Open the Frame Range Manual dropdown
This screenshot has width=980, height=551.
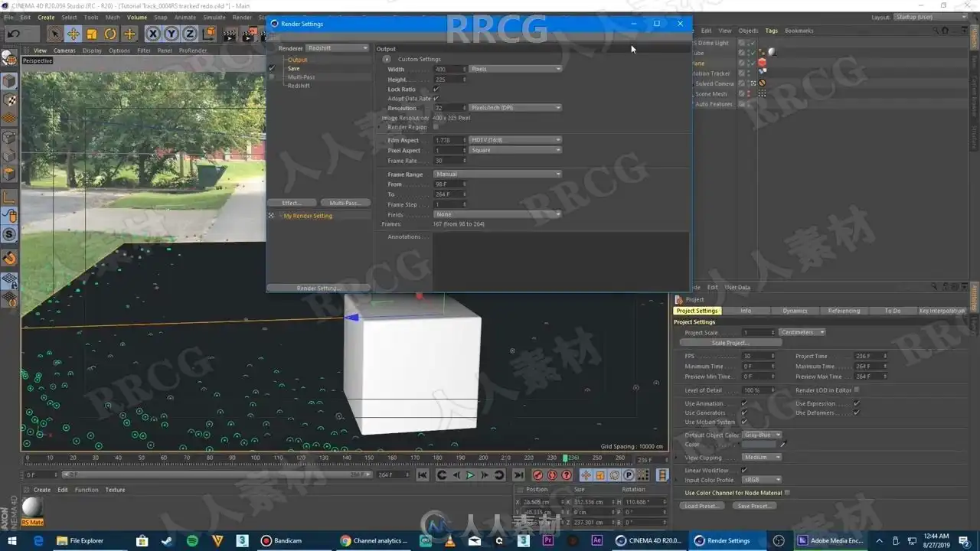click(498, 174)
